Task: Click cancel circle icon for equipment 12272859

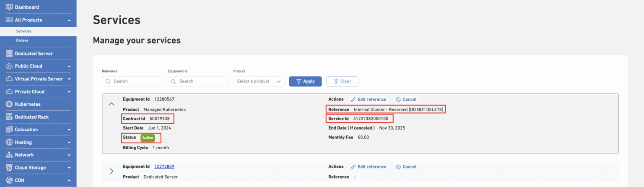Action: [398, 167]
